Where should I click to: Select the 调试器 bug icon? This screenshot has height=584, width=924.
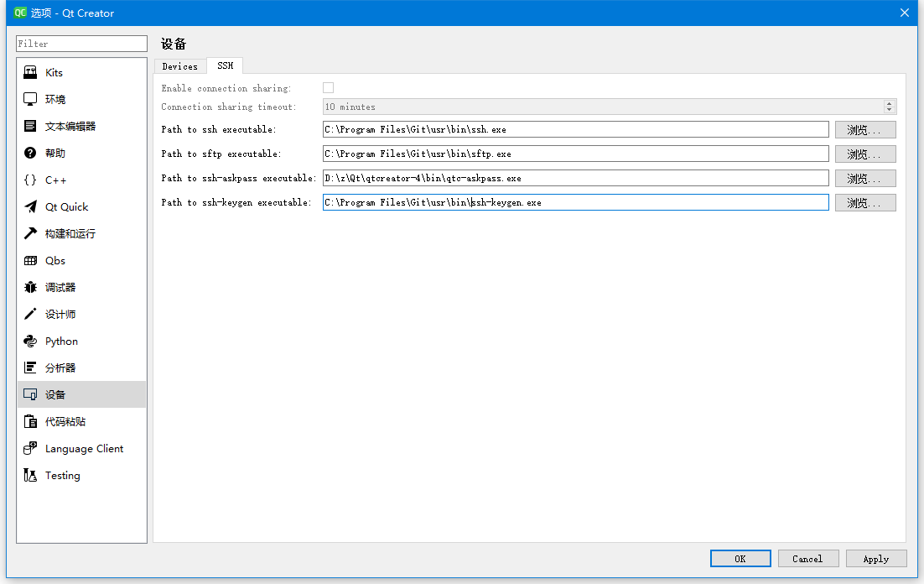[x=30, y=287]
